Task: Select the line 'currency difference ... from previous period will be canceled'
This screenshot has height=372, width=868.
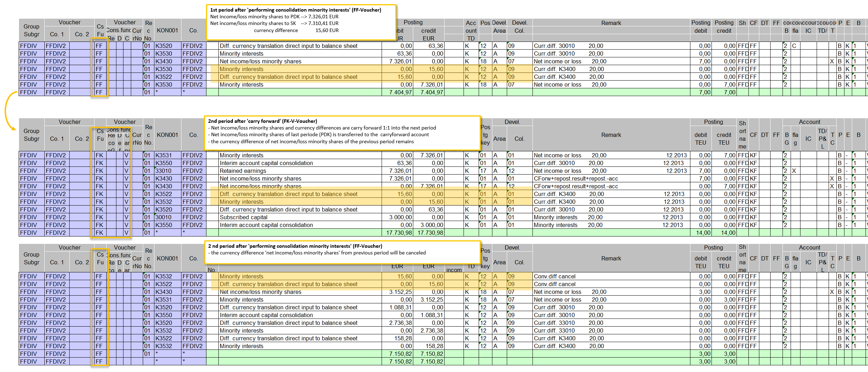Action: pos(317,253)
